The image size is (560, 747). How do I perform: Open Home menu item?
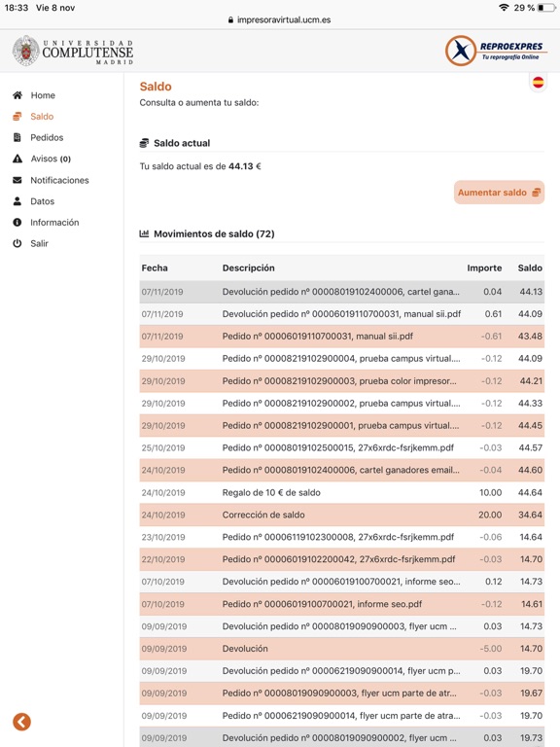[x=43, y=95]
